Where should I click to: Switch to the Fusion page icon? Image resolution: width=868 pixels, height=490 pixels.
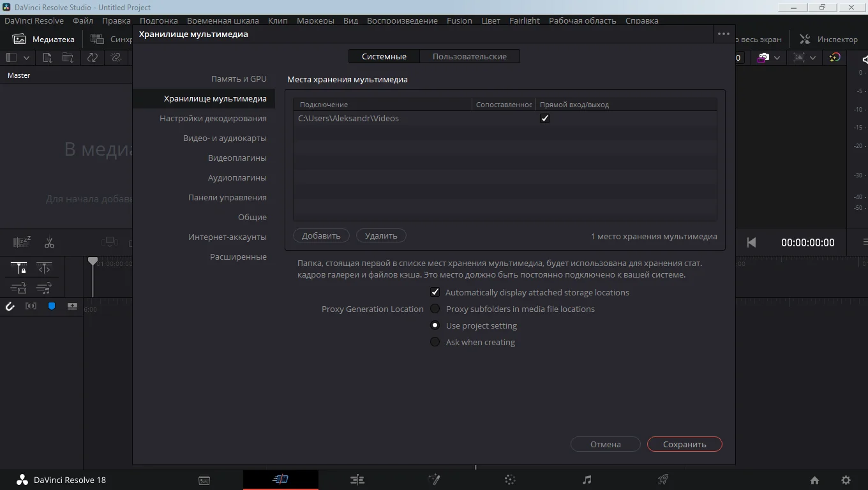click(434, 480)
